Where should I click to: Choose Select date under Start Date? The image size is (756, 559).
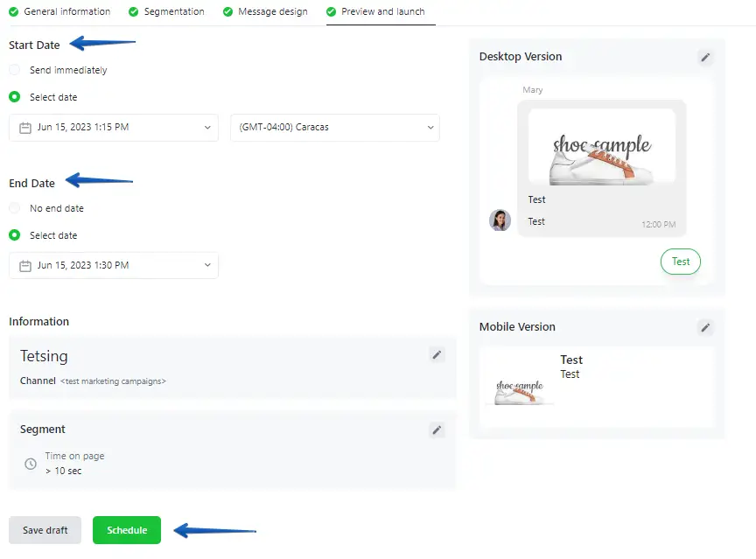(x=15, y=97)
